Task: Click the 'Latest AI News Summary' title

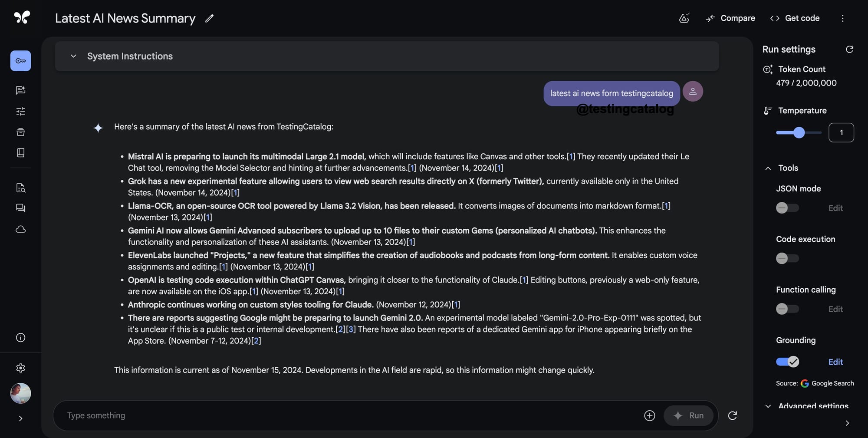Action: click(x=125, y=18)
